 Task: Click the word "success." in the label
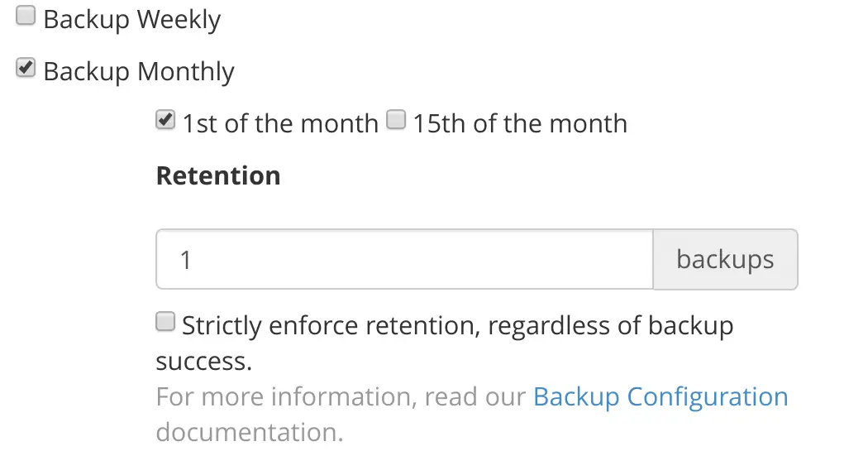tap(203, 362)
